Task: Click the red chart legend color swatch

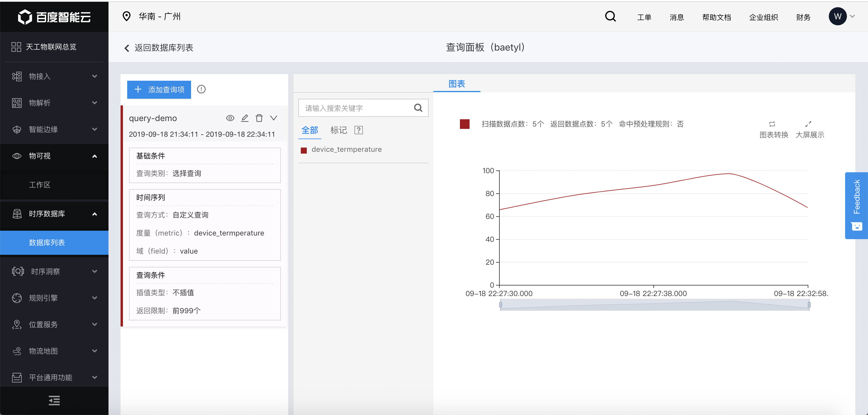Action: (464, 124)
